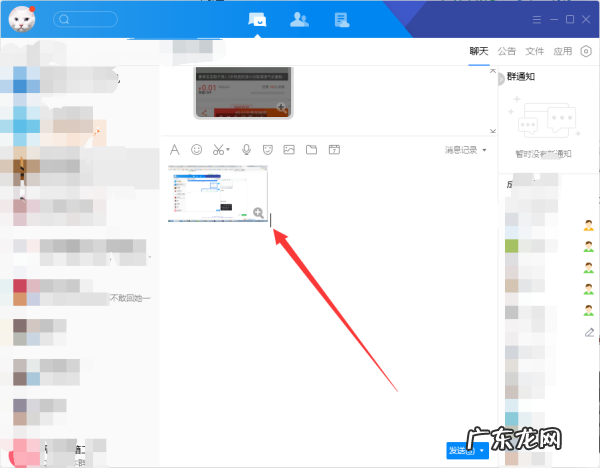
Task: Click the search box in header
Action: click(85, 19)
